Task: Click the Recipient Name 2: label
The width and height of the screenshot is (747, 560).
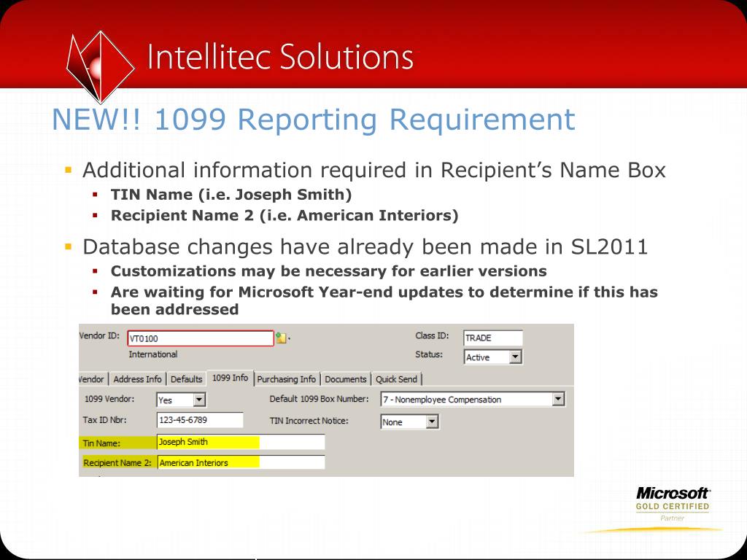Action: 117,462
